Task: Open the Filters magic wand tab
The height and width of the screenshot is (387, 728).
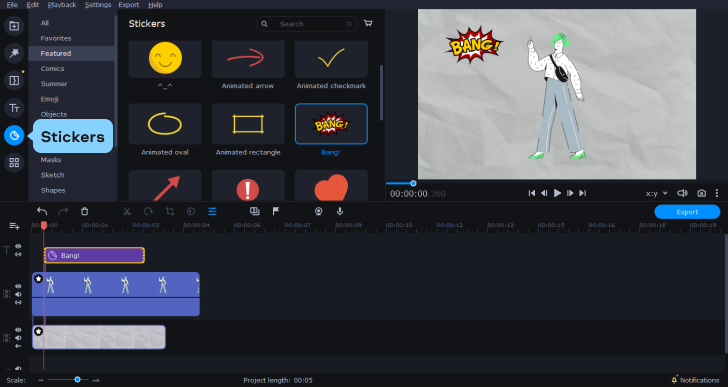Action: [x=14, y=53]
